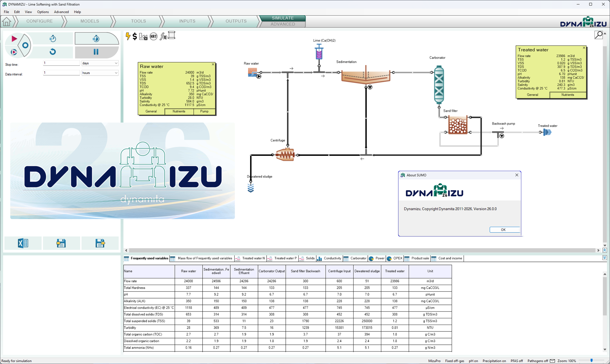This screenshot has height=364, width=610.
Task: Select the Dewatered sludge outlet icon
Action: pos(251,188)
